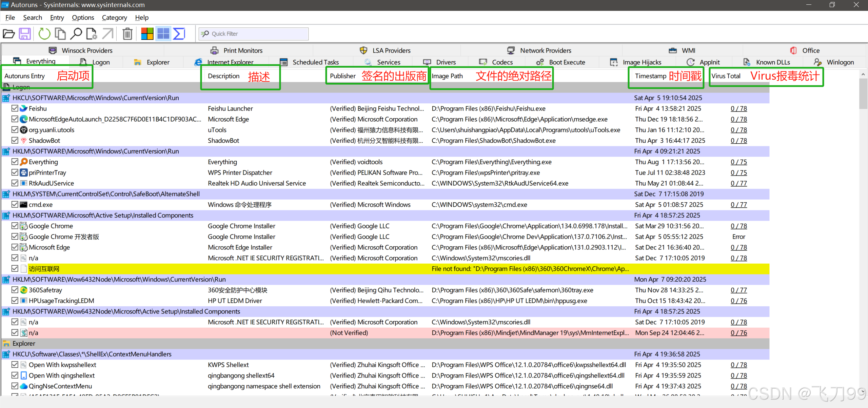
Task: Click the HKLM SafeBoot AlternateShell key row
Action: click(106, 194)
